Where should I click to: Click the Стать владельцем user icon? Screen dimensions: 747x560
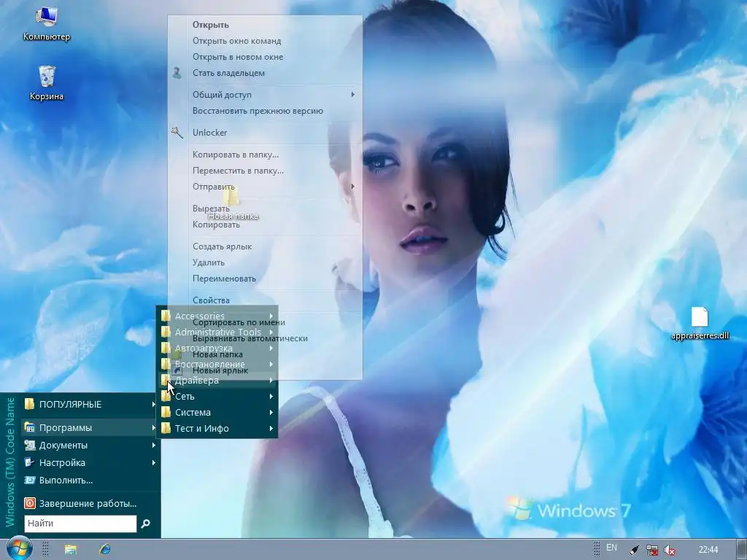(177, 73)
